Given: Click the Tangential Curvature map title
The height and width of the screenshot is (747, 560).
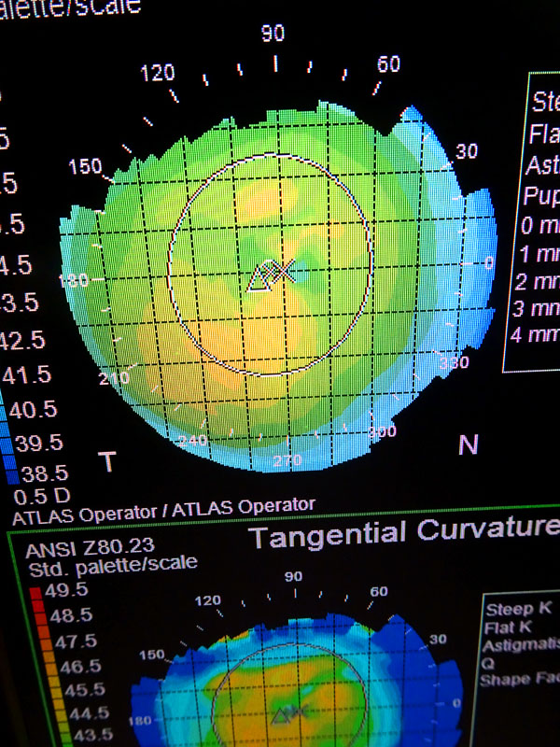Looking at the screenshot, I should pos(404,531).
